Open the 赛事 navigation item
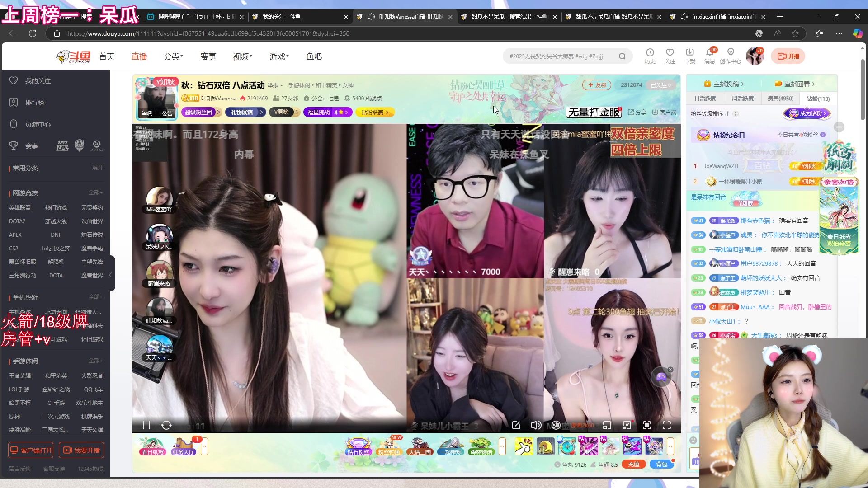Viewport: 868px width, 488px height. (208, 56)
